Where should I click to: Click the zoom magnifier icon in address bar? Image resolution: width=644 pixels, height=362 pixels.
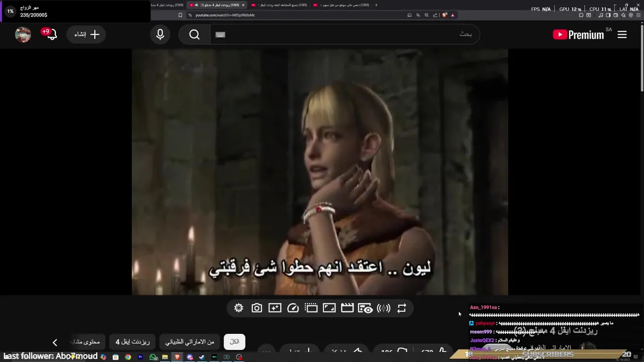(427, 15)
